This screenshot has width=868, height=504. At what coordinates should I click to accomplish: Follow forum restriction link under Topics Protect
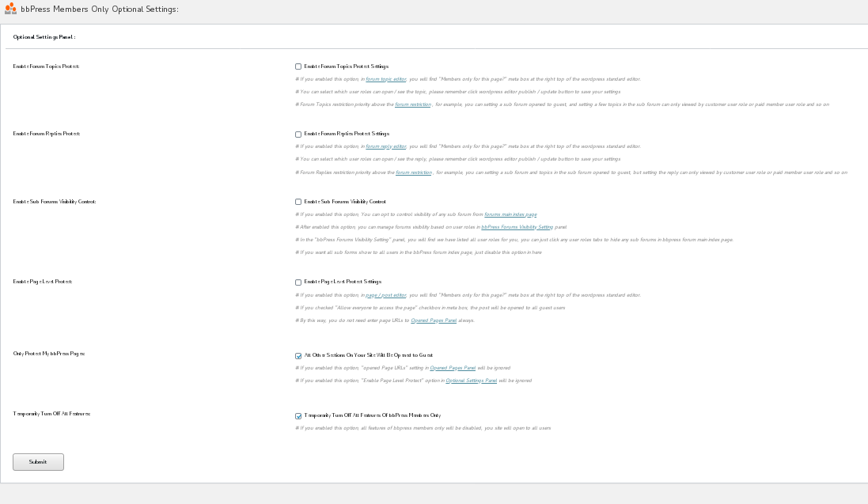[x=413, y=104]
